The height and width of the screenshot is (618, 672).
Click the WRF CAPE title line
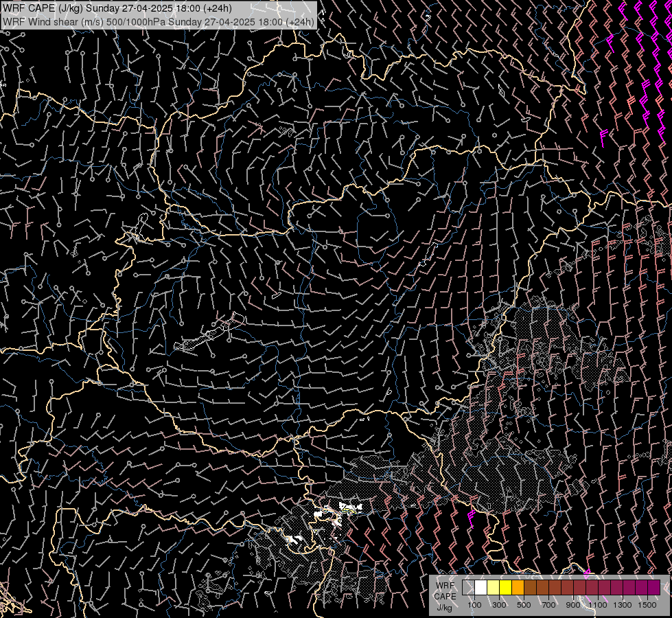coord(117,8)
